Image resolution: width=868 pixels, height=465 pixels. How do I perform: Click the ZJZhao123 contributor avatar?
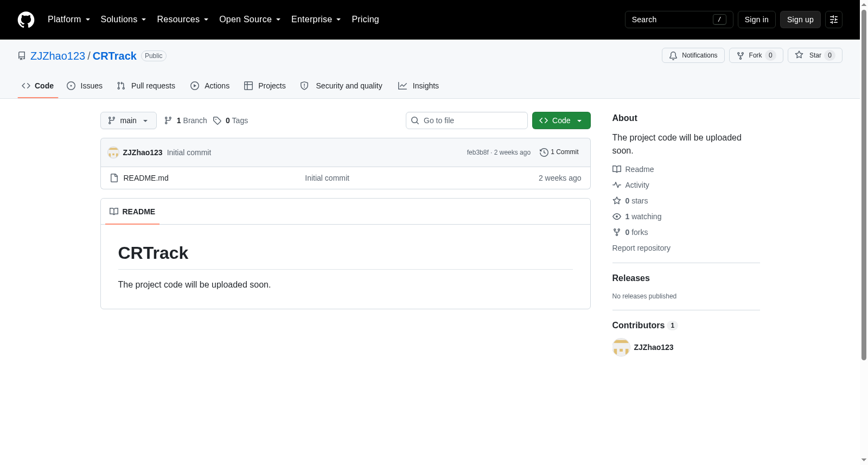(621, 347)
